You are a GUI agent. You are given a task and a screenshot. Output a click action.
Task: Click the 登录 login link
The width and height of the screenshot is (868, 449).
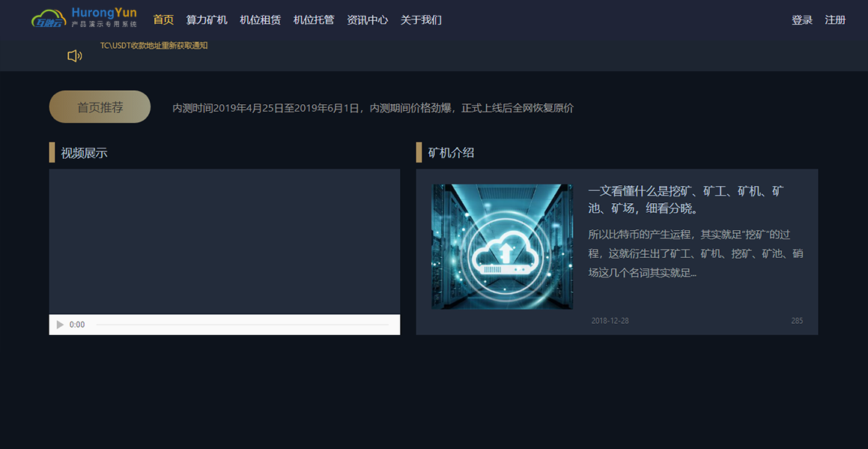[801, 19]
